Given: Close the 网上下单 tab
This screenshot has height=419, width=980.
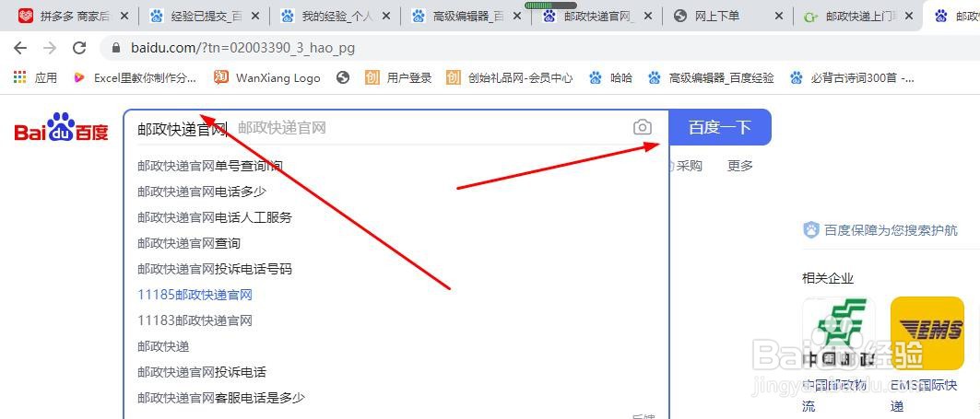Looking at the screenshot, I should (x=778, y=17).
